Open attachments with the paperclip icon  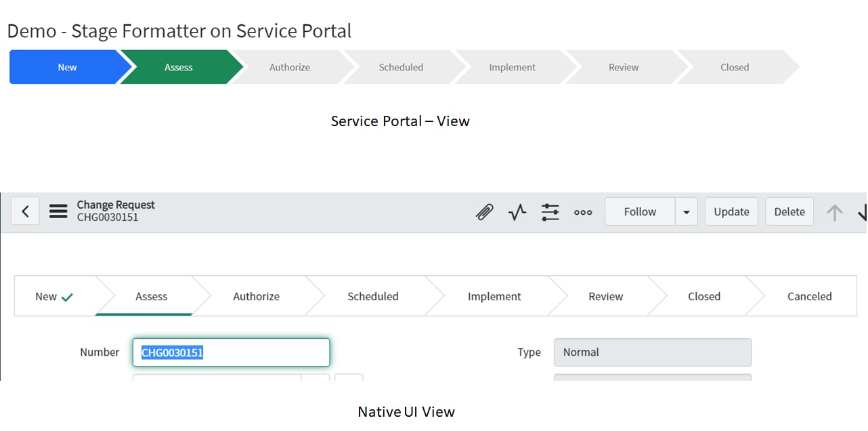point(484,211)
